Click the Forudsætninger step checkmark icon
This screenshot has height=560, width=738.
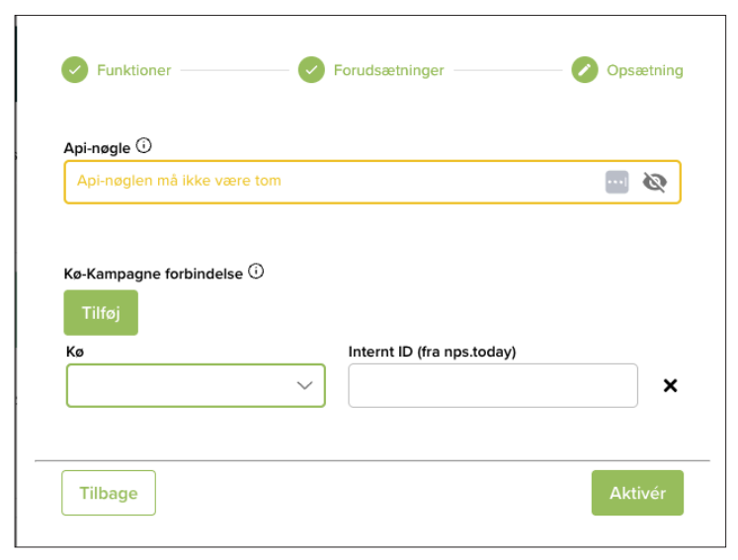point(311,70)
